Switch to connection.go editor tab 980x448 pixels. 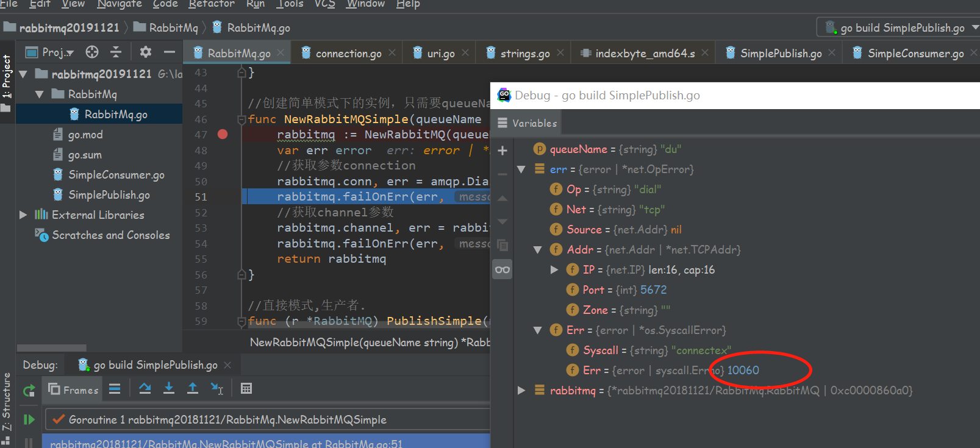pyautogui.click(x=348, y=53)
